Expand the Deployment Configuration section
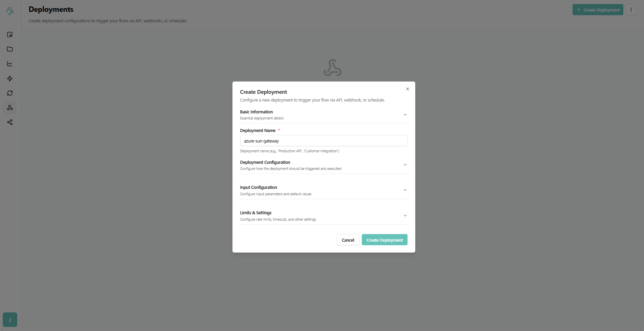The height and width of the screenshot is (331, 644). 405,165
